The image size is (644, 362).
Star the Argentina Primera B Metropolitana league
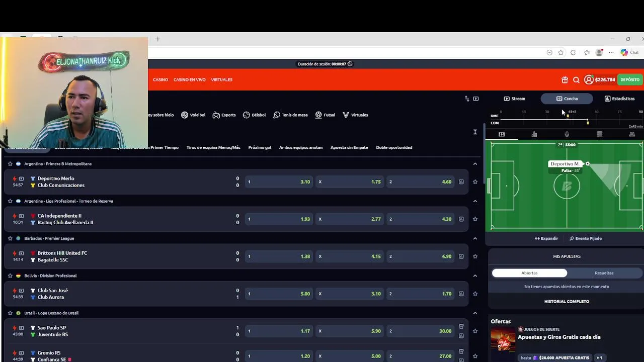coord(10,163)
